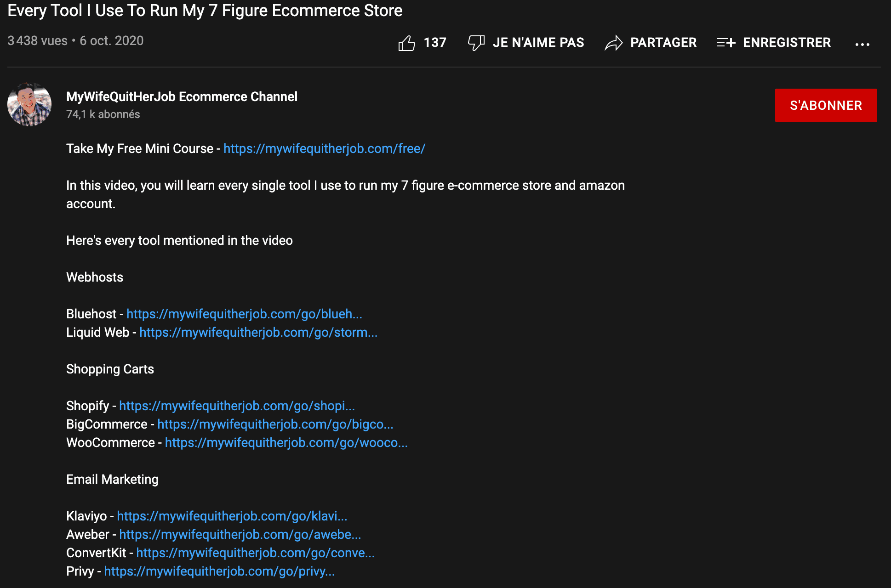Click the PARTAGER share label
The width and height of the screenshot is (891, 588).
(x=663, y=43)
